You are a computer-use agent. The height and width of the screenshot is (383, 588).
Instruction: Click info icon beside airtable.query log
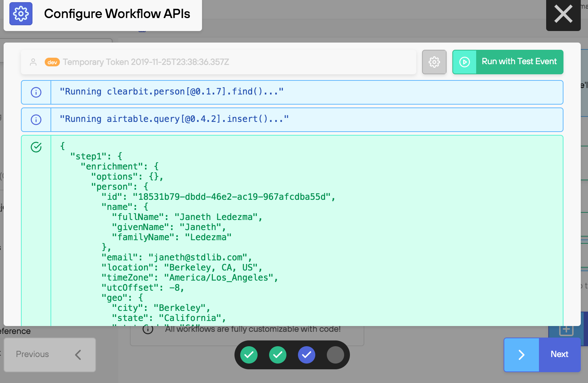[36, 120]
